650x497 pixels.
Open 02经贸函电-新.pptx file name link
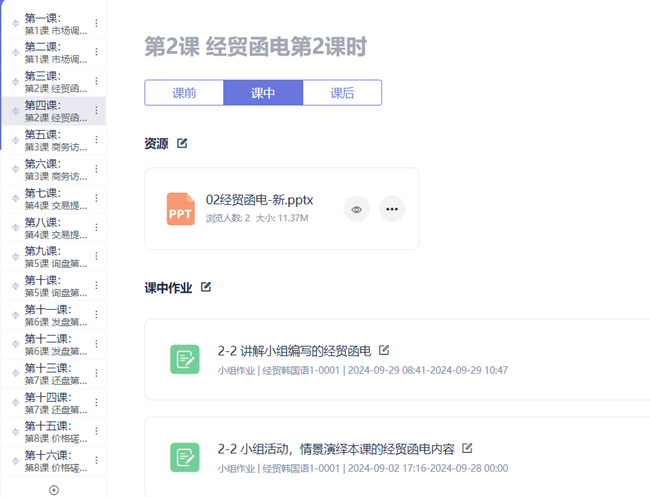[x=259, y=199]
